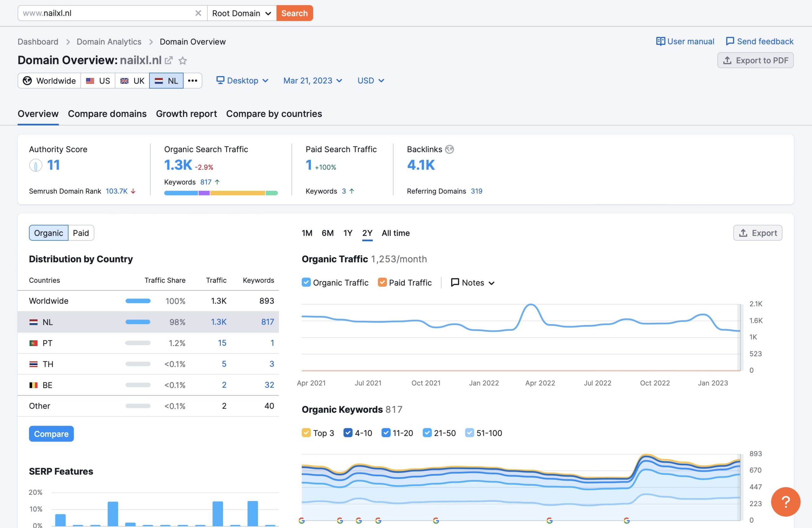Screen dimensions: 812x528
Task: Toggle the Top 3 keywords checkbox
Action: pos(306,433)
